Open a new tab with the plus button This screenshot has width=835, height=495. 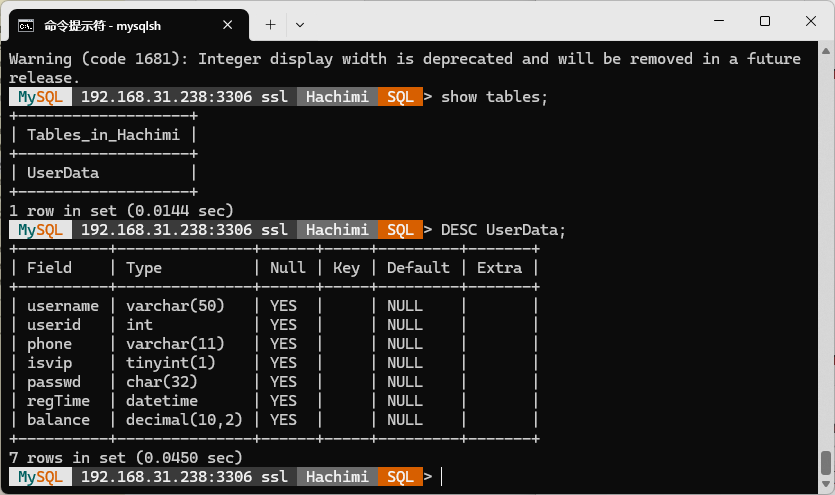click(x=270, y=23)
